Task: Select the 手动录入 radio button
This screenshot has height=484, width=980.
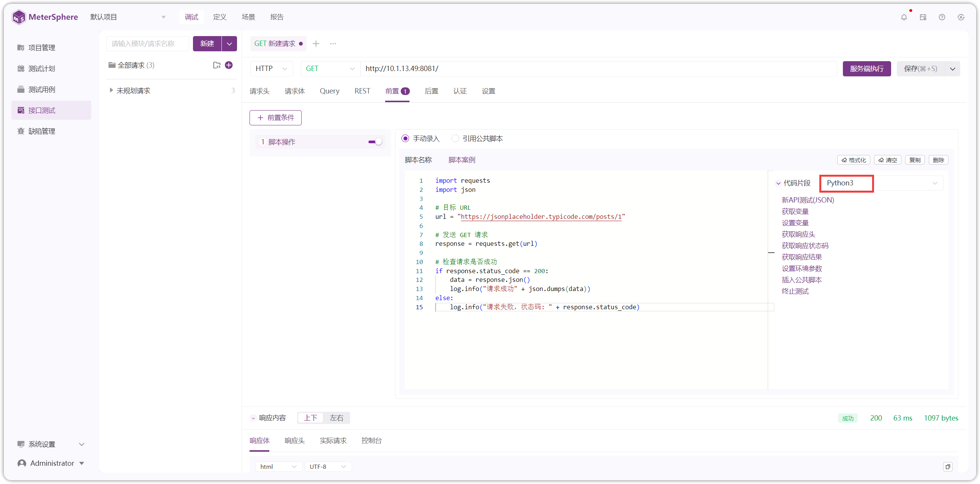Action: coord(405,139)
